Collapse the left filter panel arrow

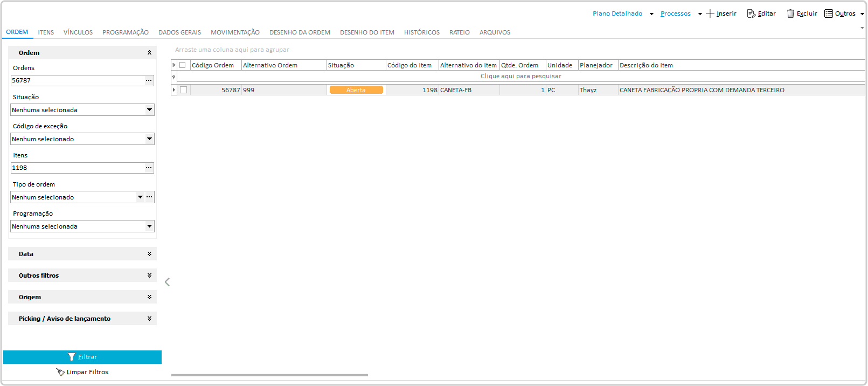tap(167, 282)
